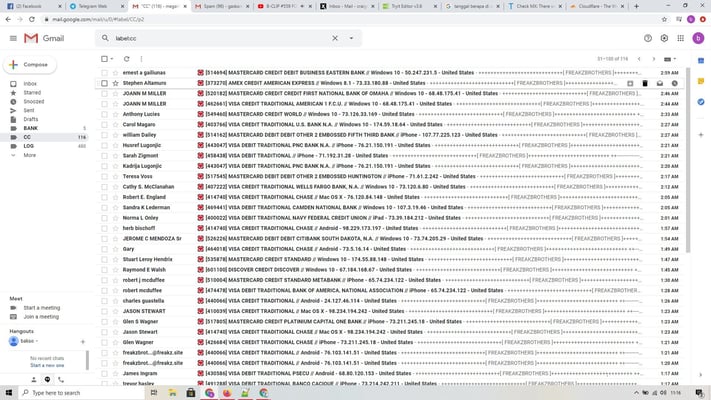The image size is (711, 400).
Task: Tick the select-all checkbox
Action: point(104,59)
